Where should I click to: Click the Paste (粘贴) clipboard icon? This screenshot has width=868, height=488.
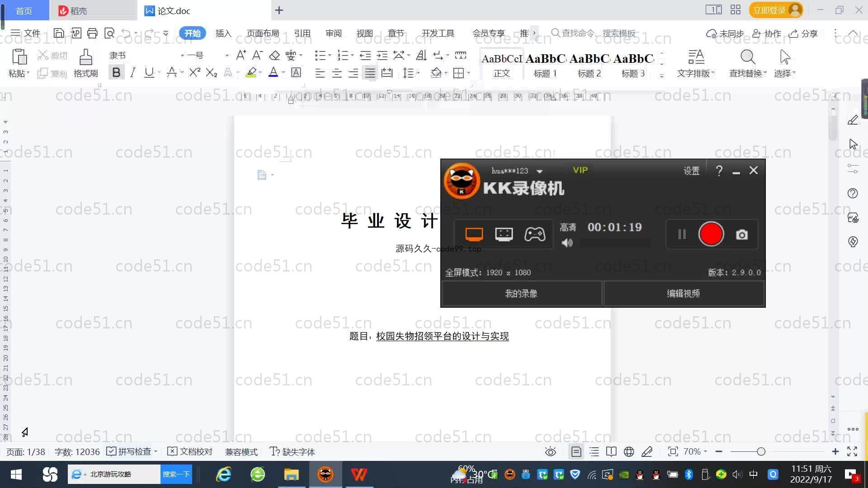[19, 57]
